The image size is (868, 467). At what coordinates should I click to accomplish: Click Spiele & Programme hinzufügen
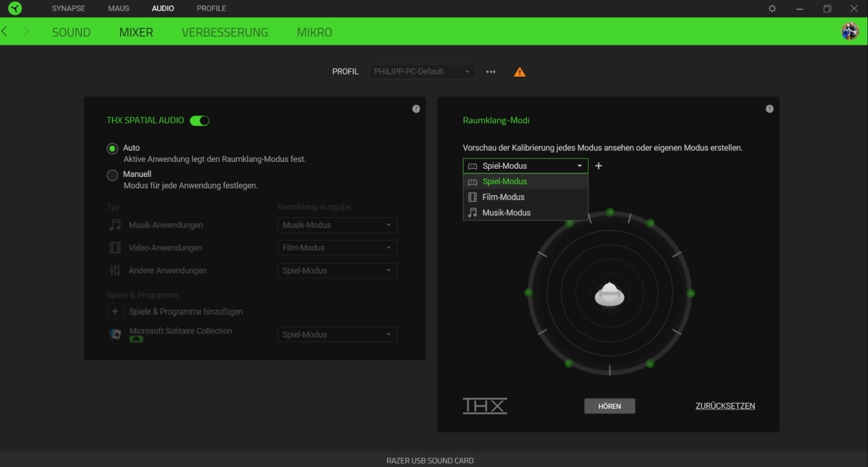pos(186,312)
